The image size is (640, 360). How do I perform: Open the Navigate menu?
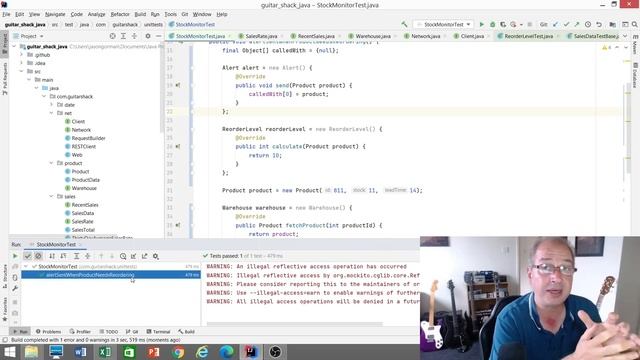pos(55,14)
